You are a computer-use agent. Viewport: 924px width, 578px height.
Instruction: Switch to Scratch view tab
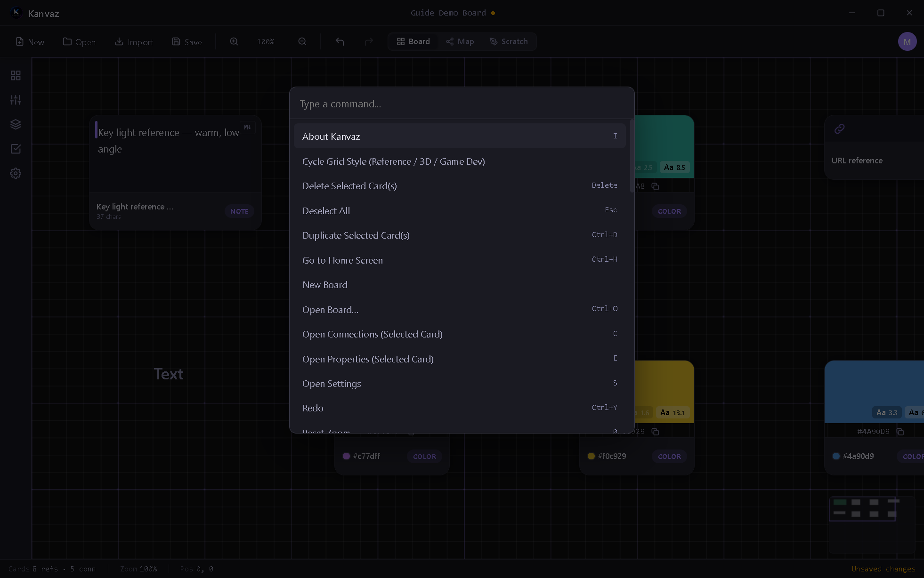coord(509,41)
